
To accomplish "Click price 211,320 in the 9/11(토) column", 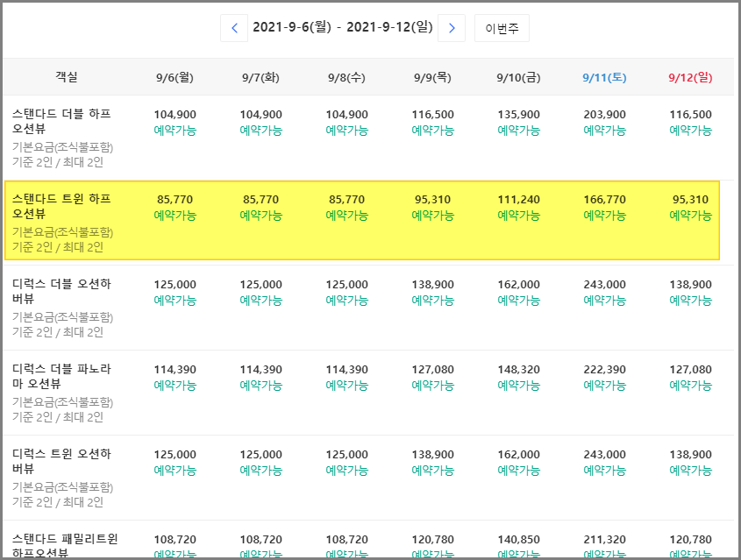I will click(604, 539).
